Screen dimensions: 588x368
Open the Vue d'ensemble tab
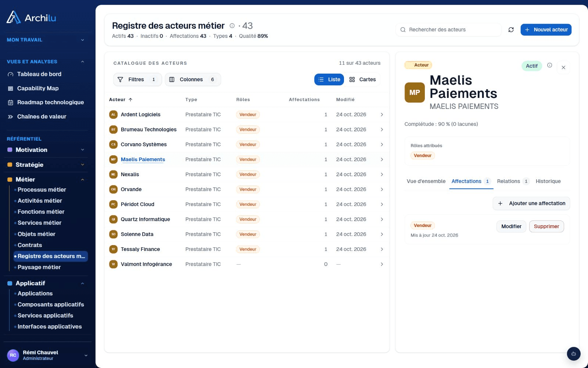click(x=426, y=181)
